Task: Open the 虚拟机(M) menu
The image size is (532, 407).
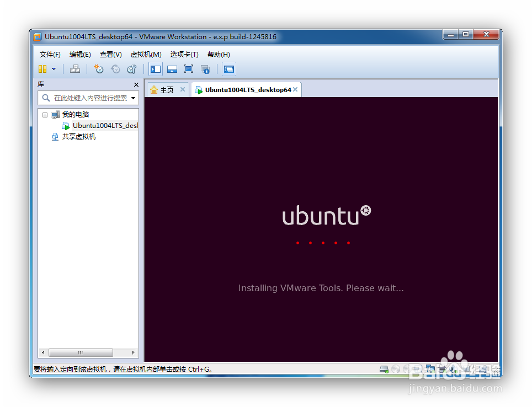Action: pyautogui.click(x=146, y=54)
